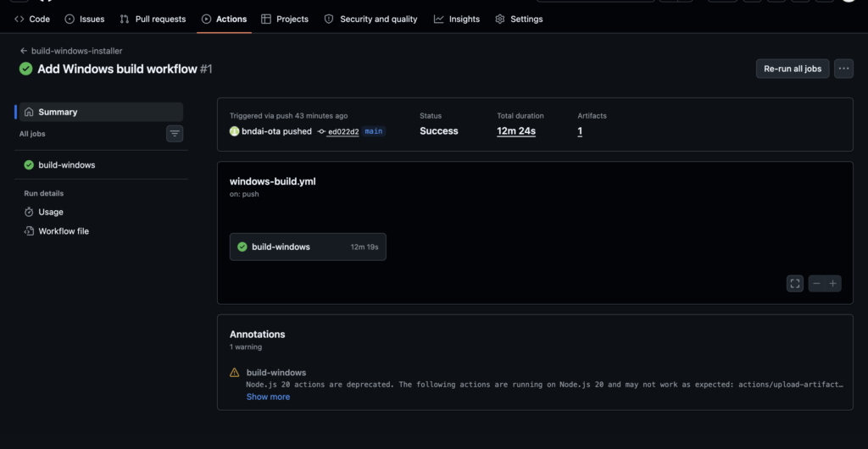This screenshot has height=449, width=868.
Task: Click the artifacts count link
Action: tap(580, 131)
